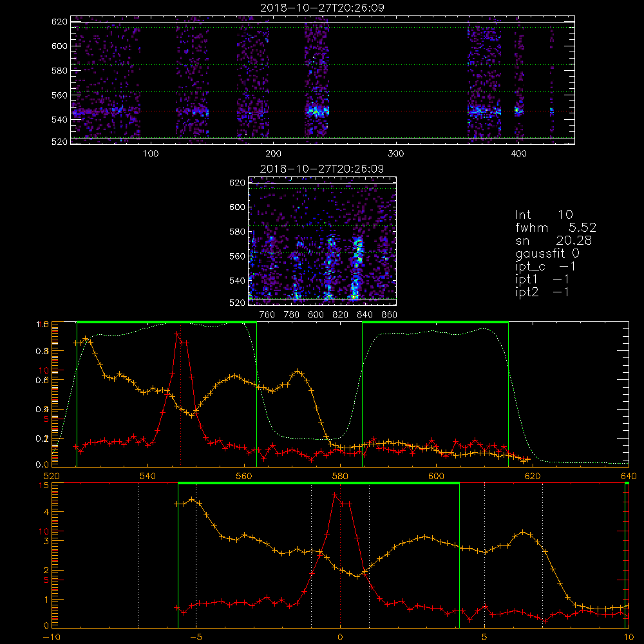Click the 'ipt1 -1' label
644x644 pixels.
click(x=542, y=279)
